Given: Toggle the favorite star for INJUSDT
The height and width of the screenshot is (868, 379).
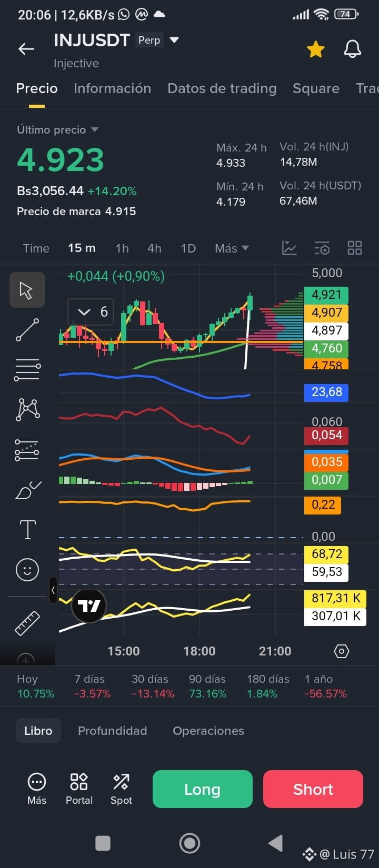Looking at the screenshot, I should [x=315, y=49].
